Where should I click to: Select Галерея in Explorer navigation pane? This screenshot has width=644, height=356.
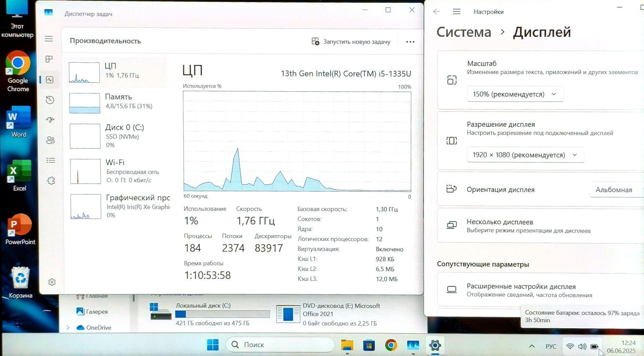point(92,312)
